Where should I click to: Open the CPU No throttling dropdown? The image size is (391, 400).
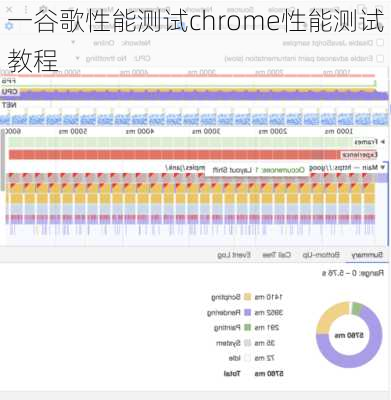[x=78, y=58]
